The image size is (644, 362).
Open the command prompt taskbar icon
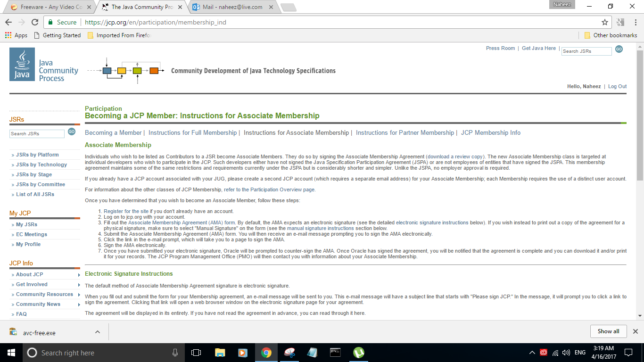(x=335, y=353)
